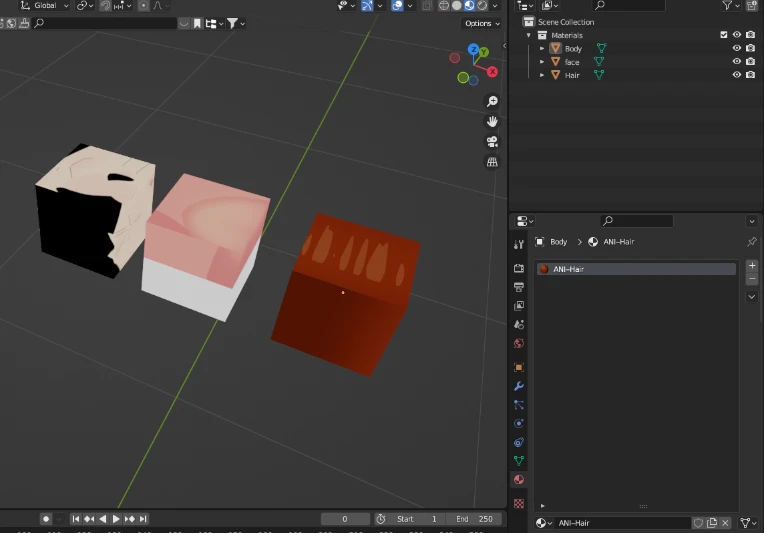This screenshot has width=764, height=533.
Task: Add a material slot with plus
Action: (x=752, y=266)
